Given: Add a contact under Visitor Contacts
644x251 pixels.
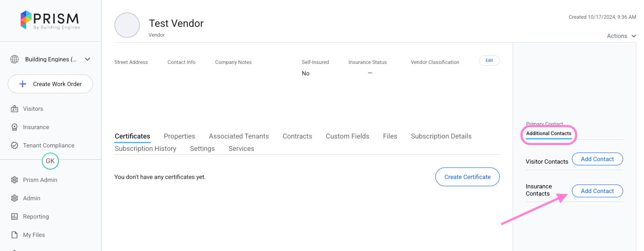Looking at the screenshot, I should coord(597,159).
